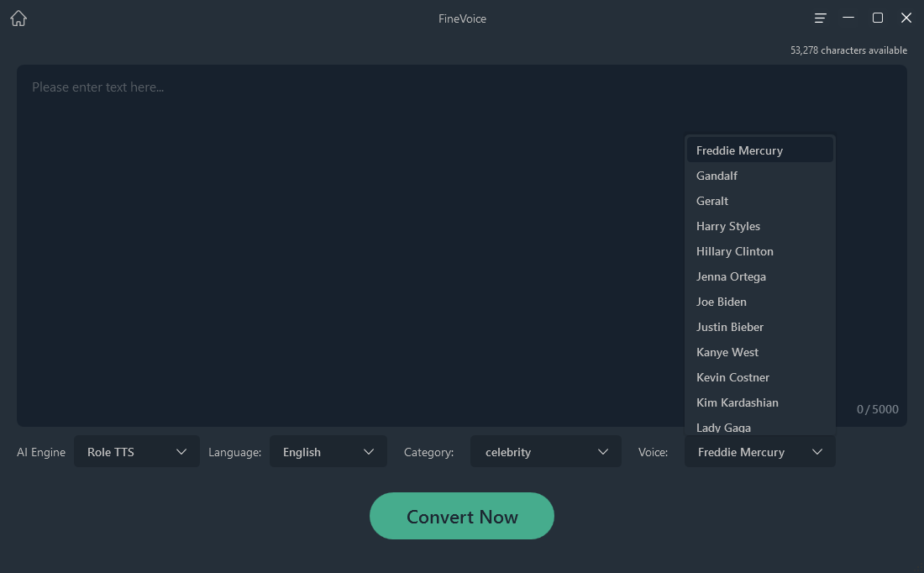Collapse the Voice dropdown showing Freddie Mercury

pyautogui.click(x=759, y=451)
